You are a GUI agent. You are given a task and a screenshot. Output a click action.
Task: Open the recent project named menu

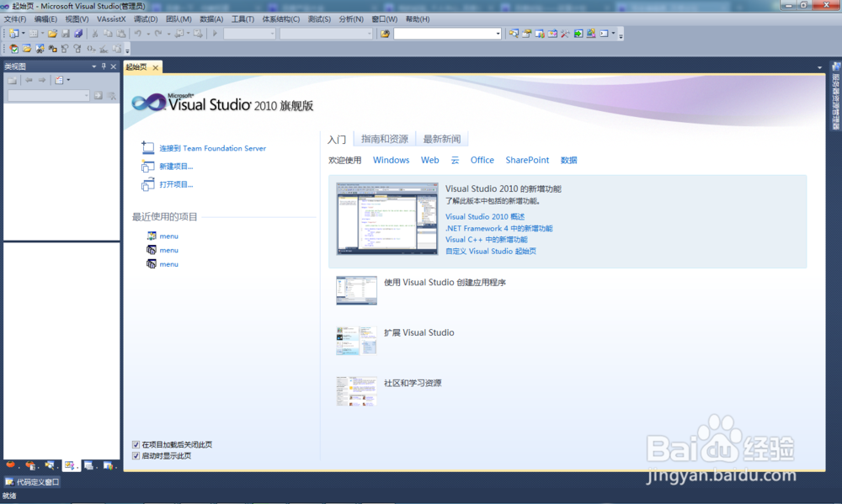coord(168,236)
